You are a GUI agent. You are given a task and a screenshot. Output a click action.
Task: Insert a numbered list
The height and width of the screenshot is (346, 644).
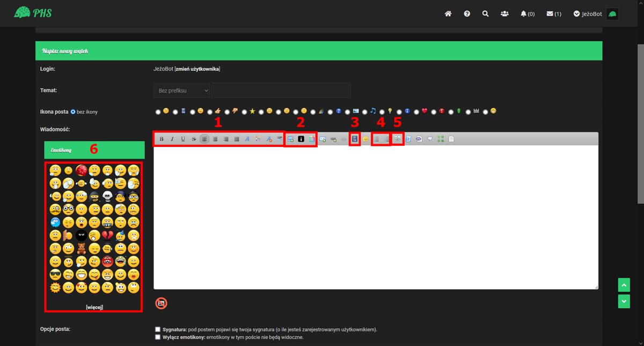[x=387, y=139]
